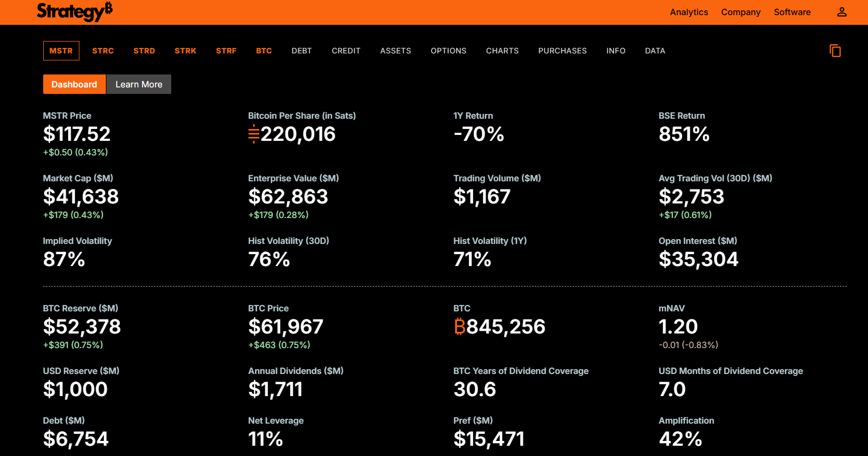Open the DATA tab

coord(655,51)
